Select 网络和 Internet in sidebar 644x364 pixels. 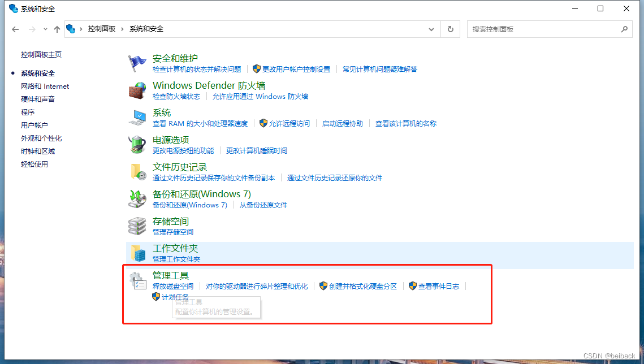point(45,86)
